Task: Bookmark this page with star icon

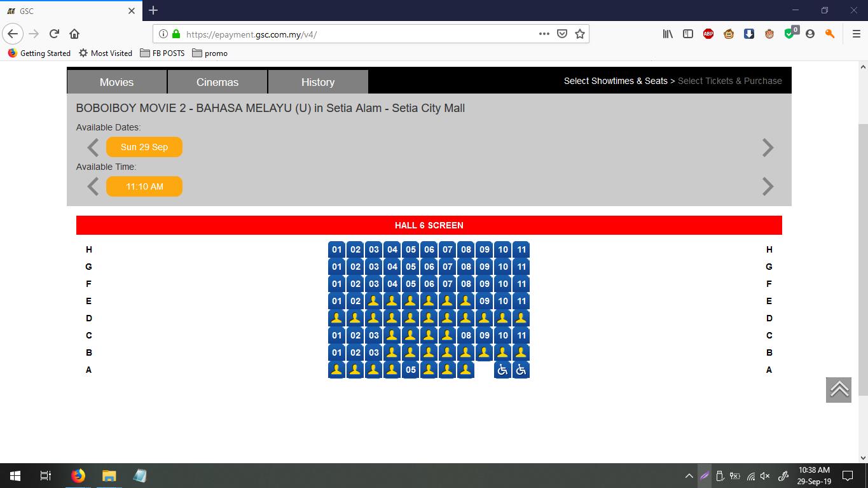Action: [580, 34]
